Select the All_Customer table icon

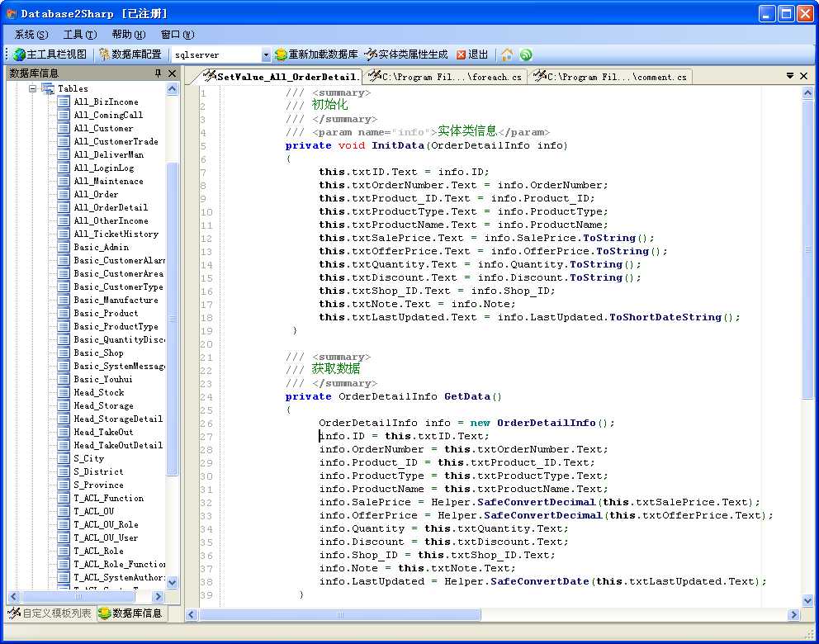coord(64,128)
